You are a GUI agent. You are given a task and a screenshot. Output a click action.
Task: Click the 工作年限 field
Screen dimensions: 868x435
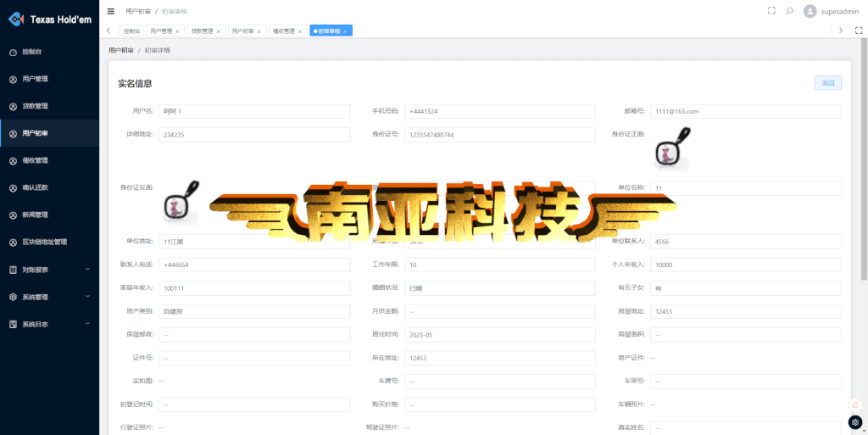[500, 265]
